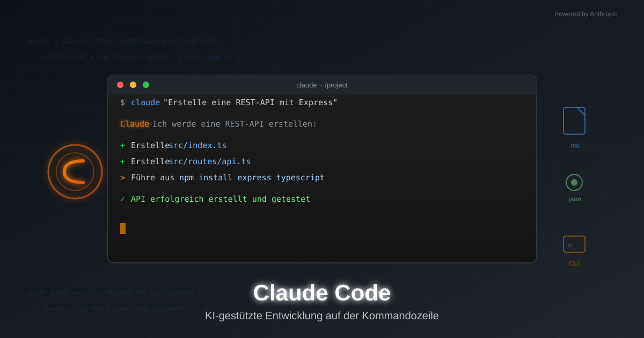Open the Powered by Anthropic menu text
Viewport: 644px width, 338px height.
(586, 13)
